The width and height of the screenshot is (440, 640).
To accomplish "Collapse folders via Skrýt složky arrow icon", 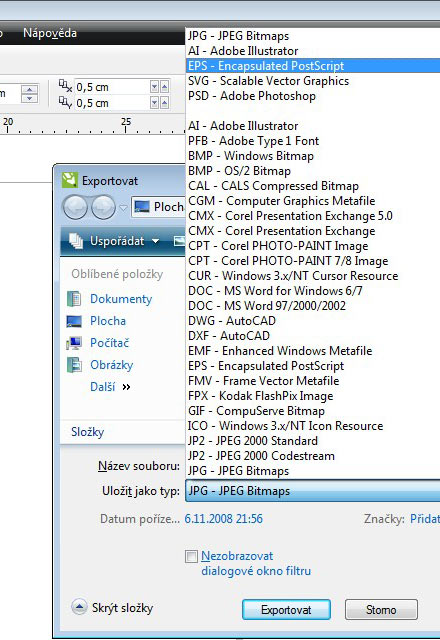I will tap(79, 607).
